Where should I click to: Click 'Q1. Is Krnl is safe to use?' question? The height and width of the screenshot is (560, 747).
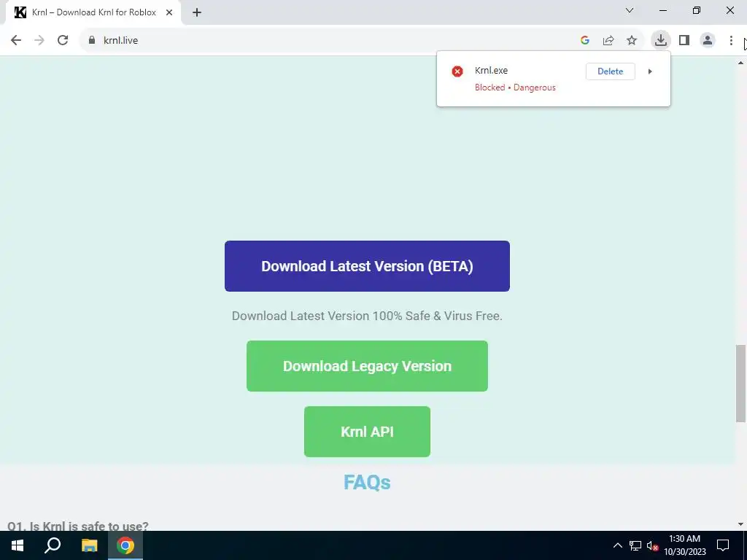[78, 526]
